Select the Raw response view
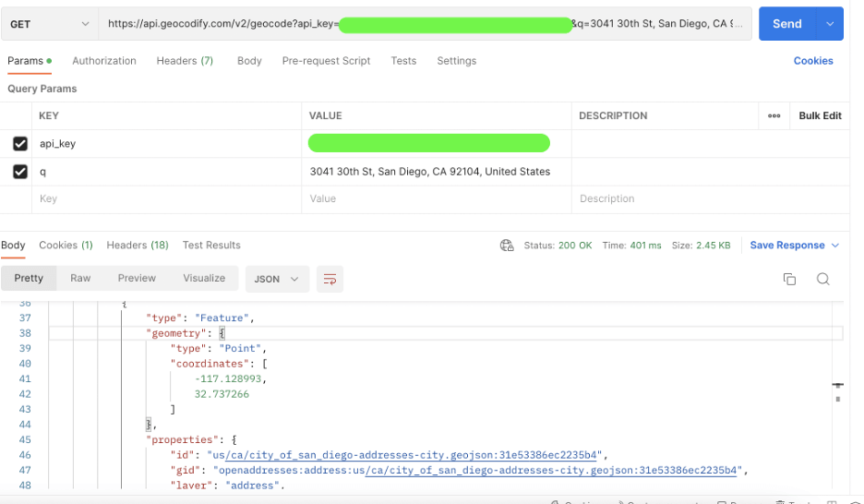864x504 pixels. coord(80,279)
